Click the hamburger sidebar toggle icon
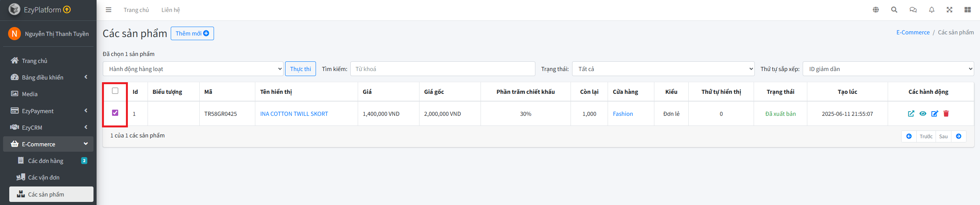The height and width of the screenshot is (205, 980). (x=109, y=10)
